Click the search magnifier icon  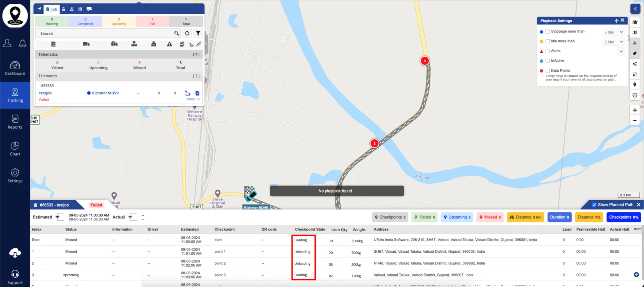coord(177,33)
